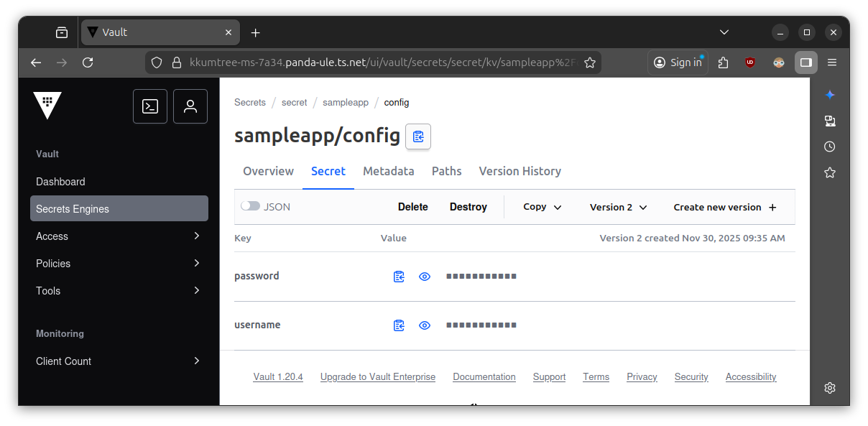
Task: Copy the password value to clipboard
Action: 399,277
